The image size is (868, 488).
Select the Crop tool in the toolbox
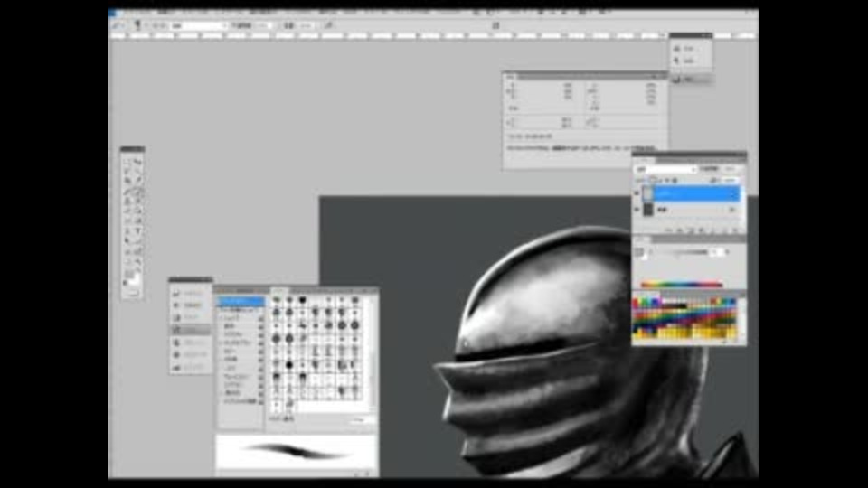tap(127, 181)
